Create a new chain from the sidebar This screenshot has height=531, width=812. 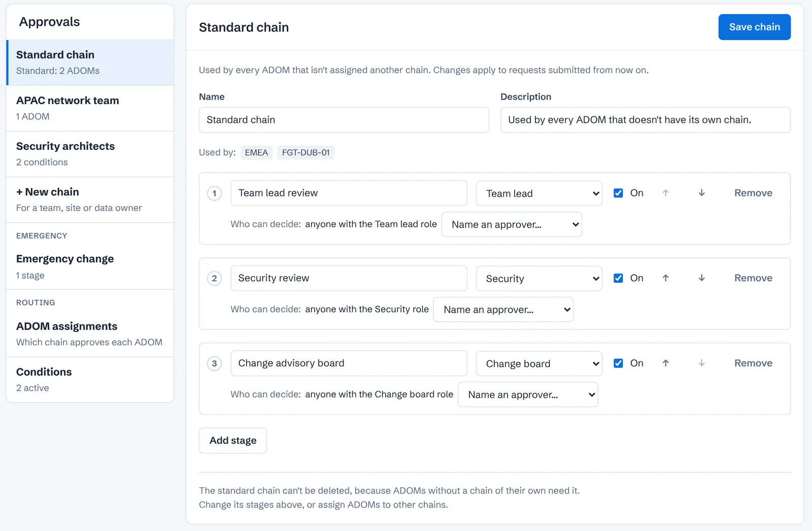[90, 200]
